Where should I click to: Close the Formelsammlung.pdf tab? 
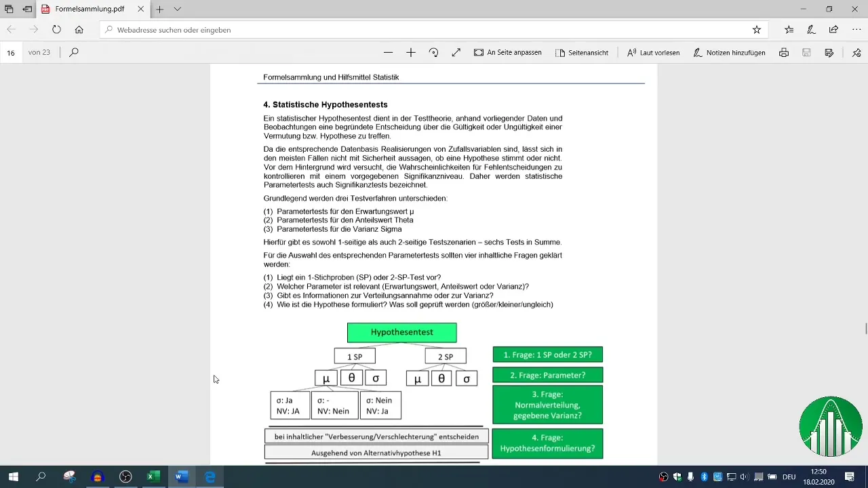[x=140, y=9]
